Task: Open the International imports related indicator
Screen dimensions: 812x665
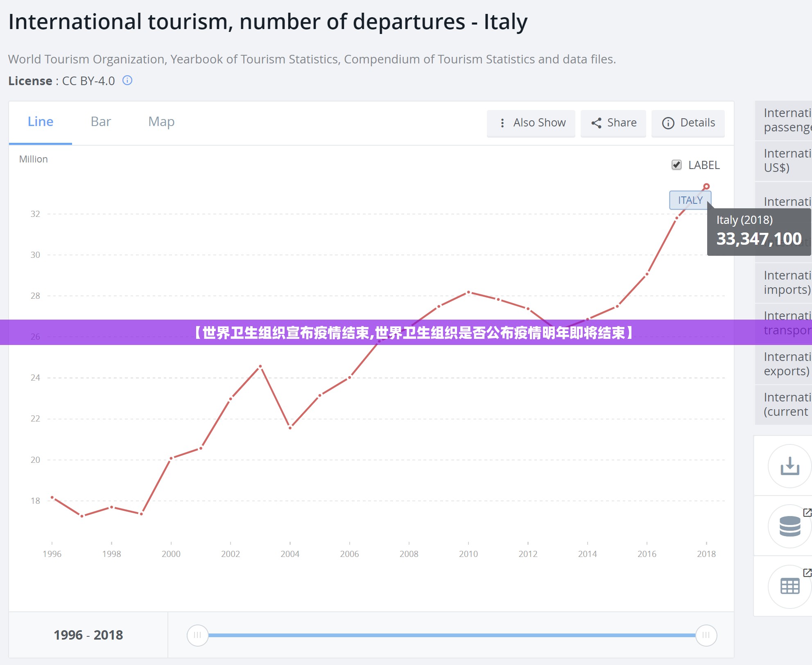Action: [x=784, y=282]
